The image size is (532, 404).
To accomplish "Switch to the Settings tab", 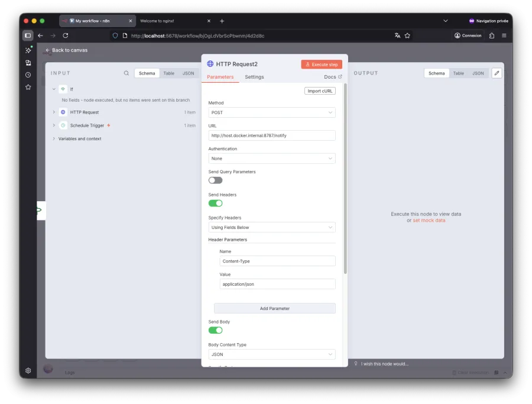I will click(254, 77).
